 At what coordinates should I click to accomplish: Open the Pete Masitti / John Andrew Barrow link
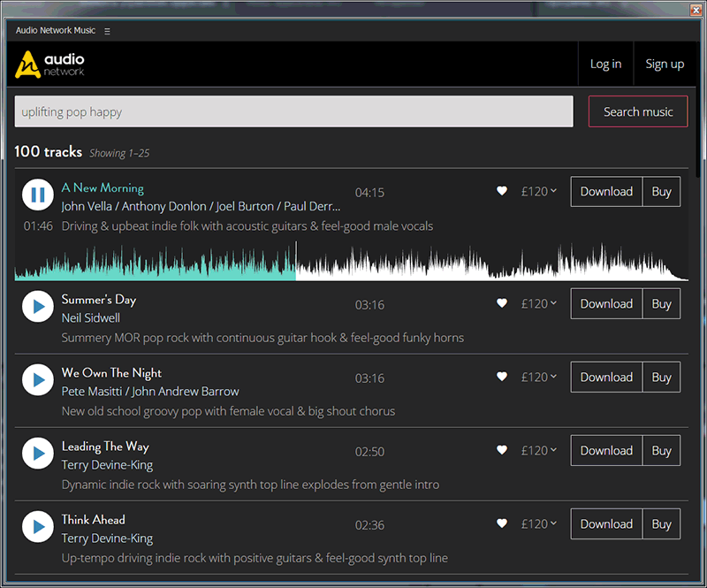click(x=150, y=391)
